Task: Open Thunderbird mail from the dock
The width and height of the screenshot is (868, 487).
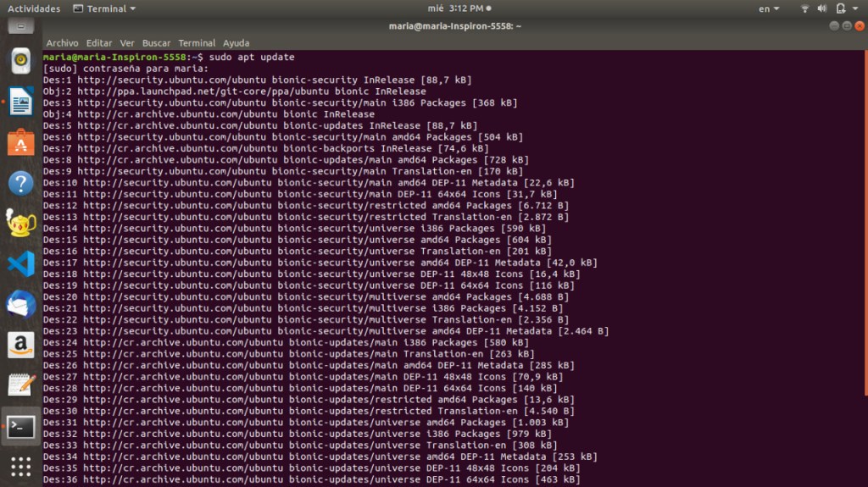Action: click(x=20, y=304)
